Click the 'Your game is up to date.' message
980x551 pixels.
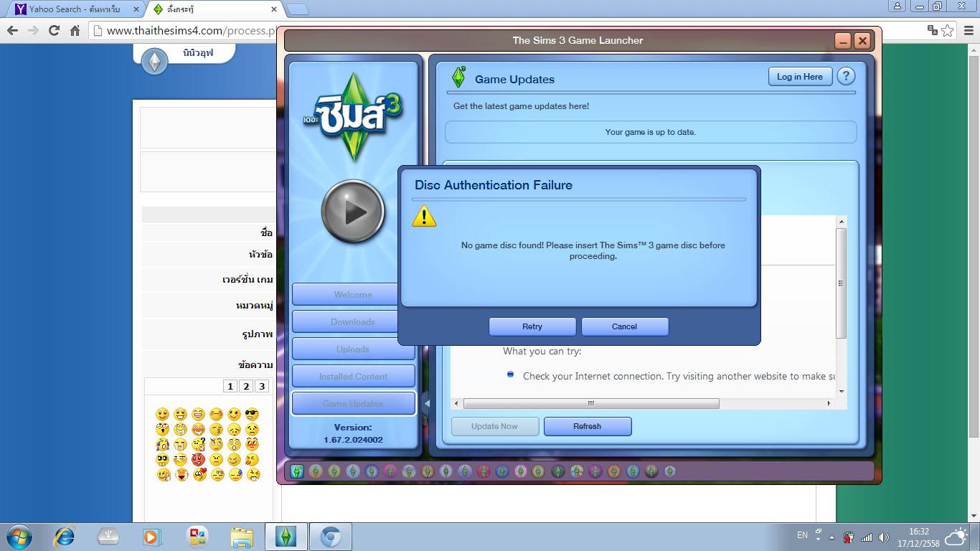coord(651,132)
